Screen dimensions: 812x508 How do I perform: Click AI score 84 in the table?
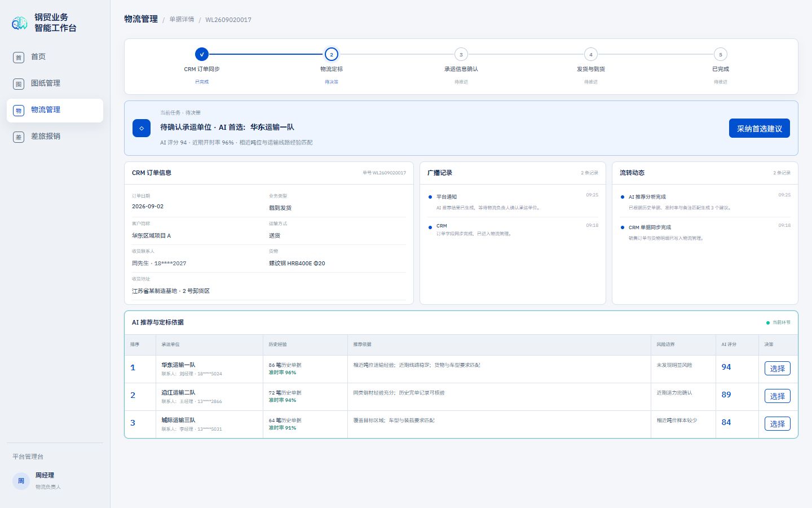click(726, 422)
